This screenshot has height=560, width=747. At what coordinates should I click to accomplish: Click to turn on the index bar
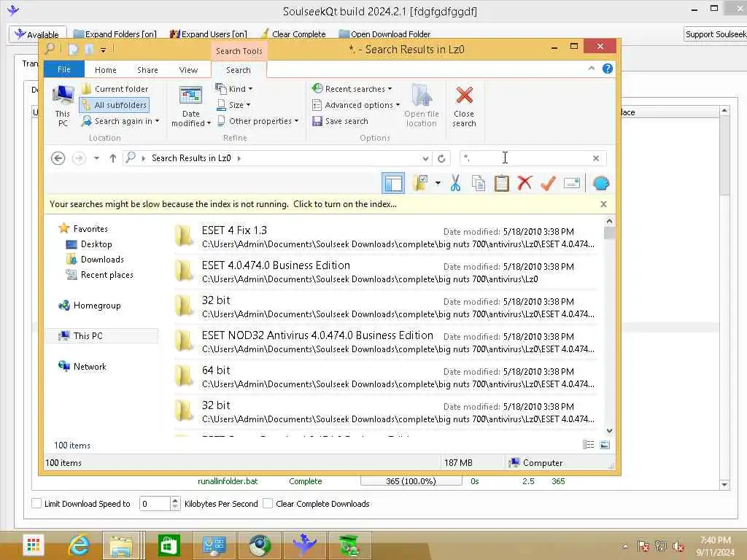[345, 204]
